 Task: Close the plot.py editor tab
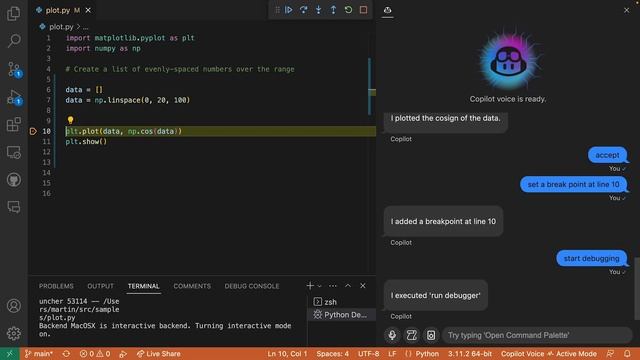88,10
